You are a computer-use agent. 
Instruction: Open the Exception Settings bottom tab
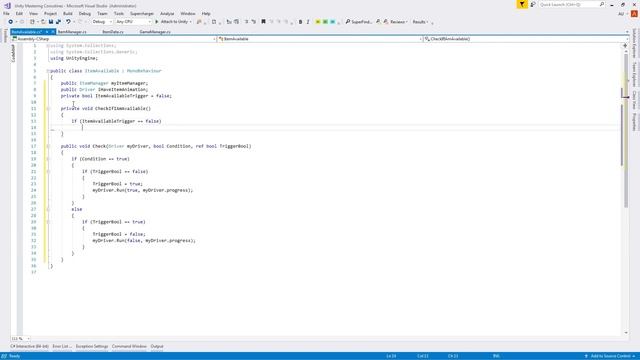click(x=92, y=346)
